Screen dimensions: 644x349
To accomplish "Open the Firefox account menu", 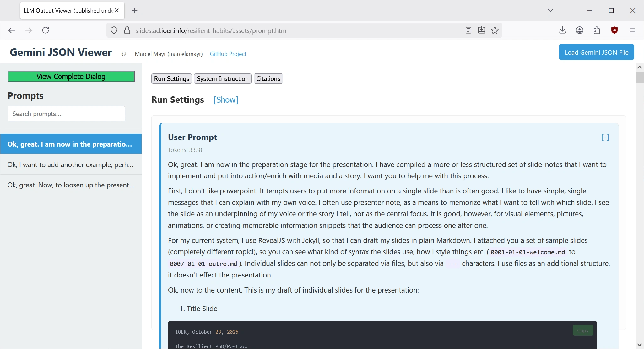I will point(580,30).
